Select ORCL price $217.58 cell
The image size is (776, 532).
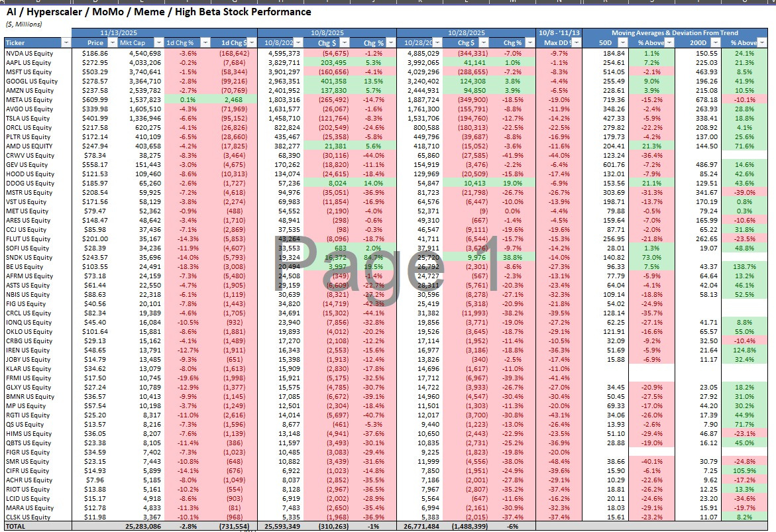tap(95, 128)
